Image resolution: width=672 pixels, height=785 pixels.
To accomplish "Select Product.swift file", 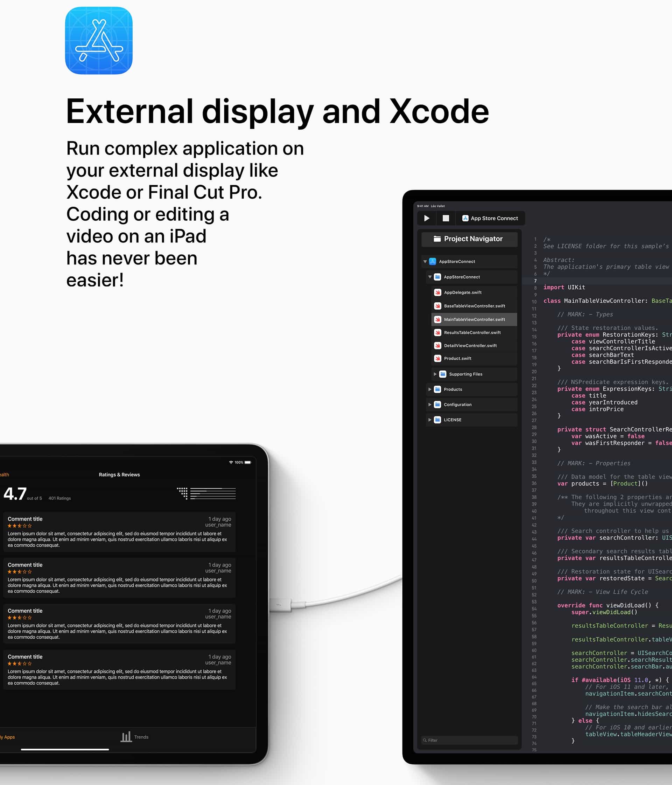I will click(x=458, y=358).
